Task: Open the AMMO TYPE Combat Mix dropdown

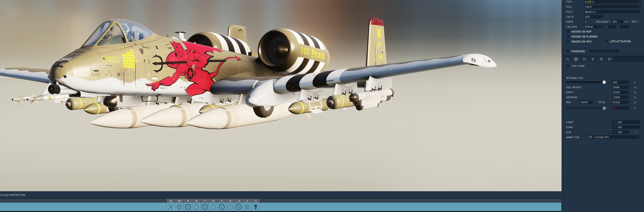Action: click(x=614, y=137)
